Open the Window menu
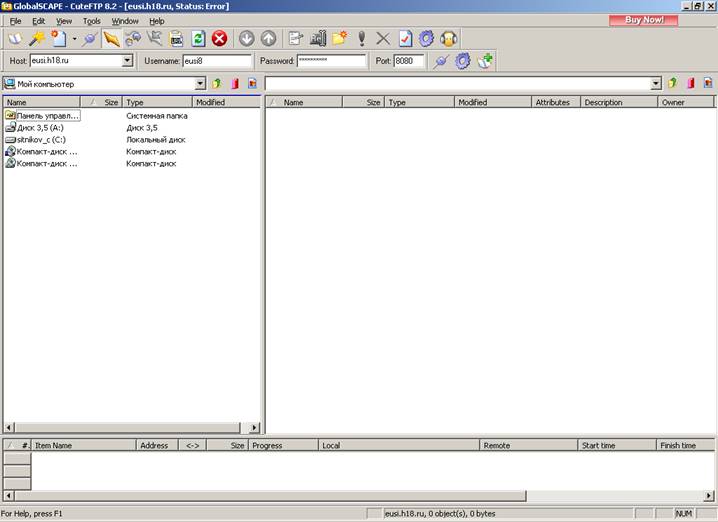This screenshot has height=522, width=718. 125,21
